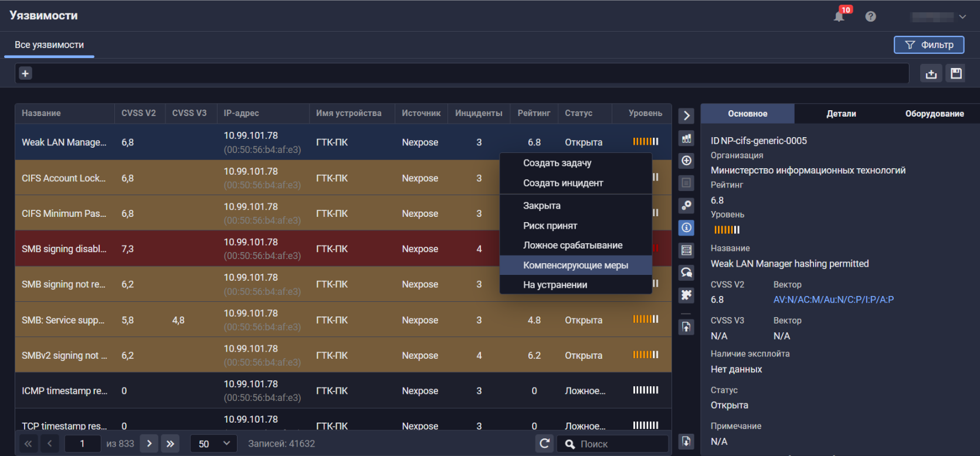
Task: Open the comments speech bubble icon
Action: pyautogui.click(x=686, y=273)
